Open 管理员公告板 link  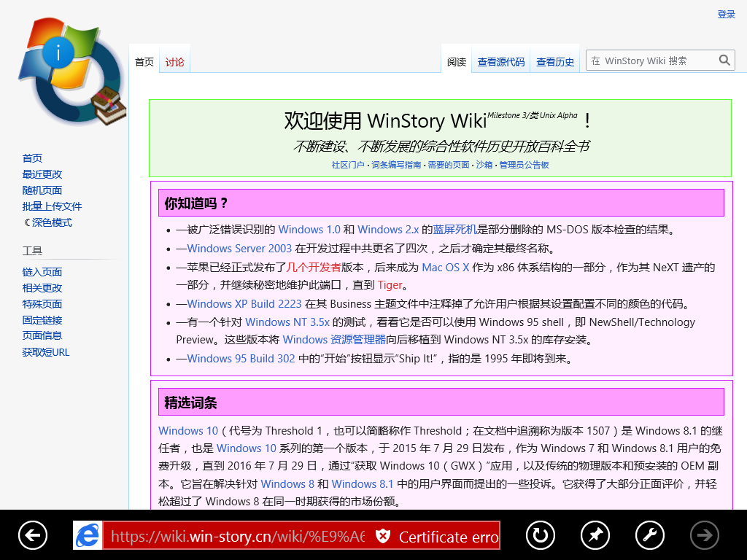click(524, 165)
